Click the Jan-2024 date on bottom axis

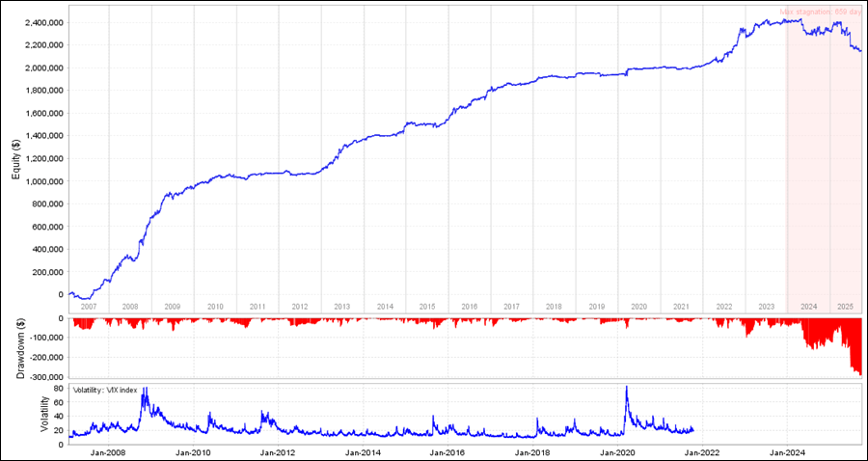pyautogui.click(x=788, y=451)
